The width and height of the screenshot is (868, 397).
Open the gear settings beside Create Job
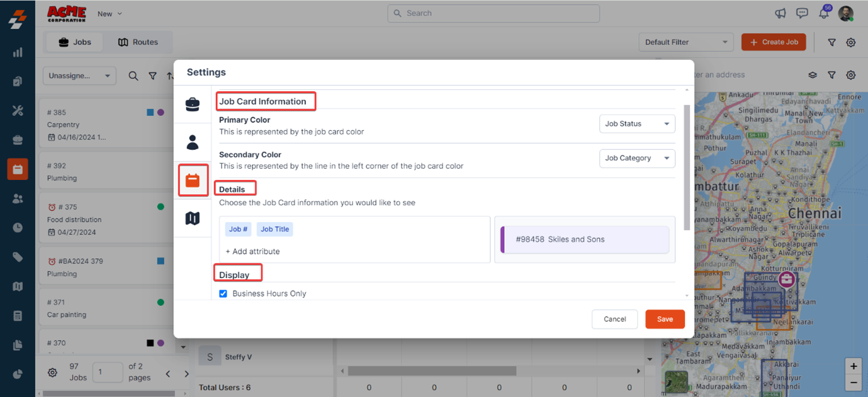851,42
